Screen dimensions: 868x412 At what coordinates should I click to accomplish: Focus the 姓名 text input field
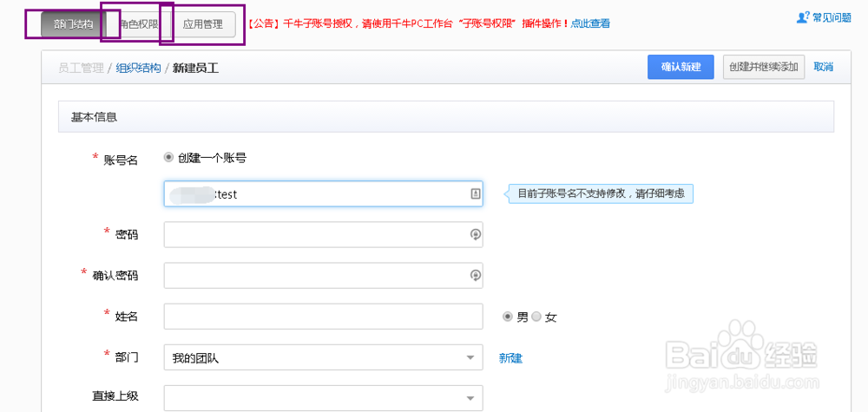(323, 317)
